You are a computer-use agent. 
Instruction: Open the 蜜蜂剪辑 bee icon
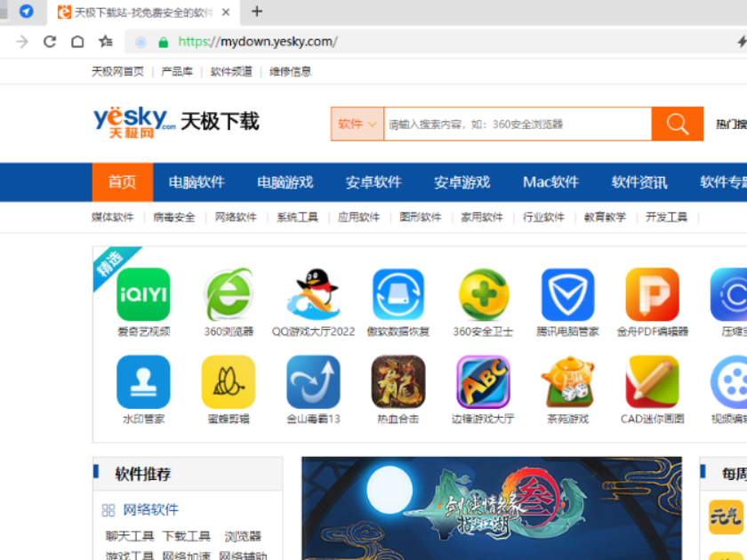[229, 382]
